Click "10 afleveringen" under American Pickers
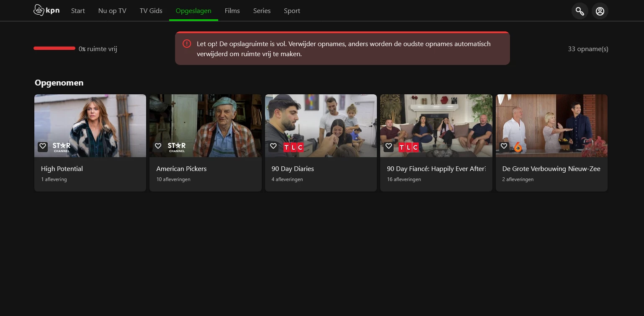 point(173,179)
